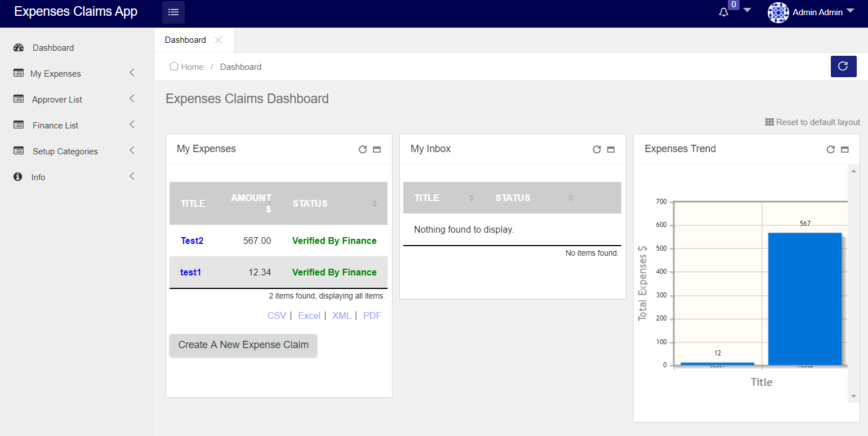This screenshot has height=436, width=868.
Task: Click Create A New Expense Claim button
Action: tap(243, 345)
